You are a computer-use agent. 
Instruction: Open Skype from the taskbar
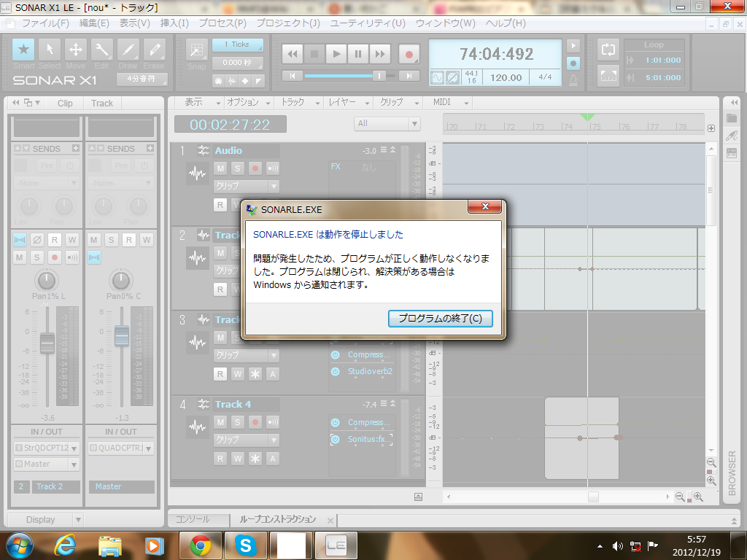(x=245, y=545)
